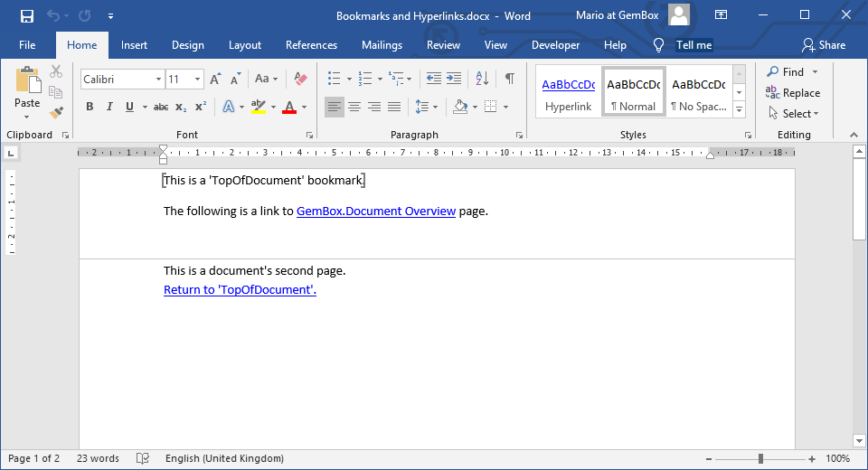Open the font size dropdown
868x470 pixels.
198,80
